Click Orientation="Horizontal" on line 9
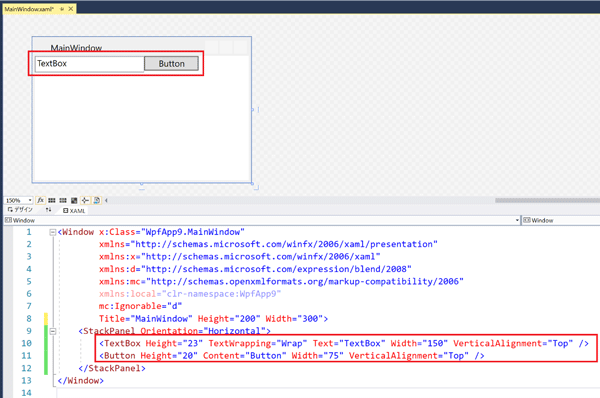Image resolution: width=600 pixels, height=398 pixels. click(203, 331)
